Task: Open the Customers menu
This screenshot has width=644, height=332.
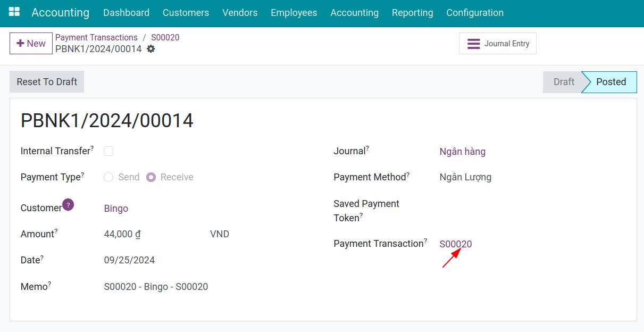Action: coord(186,13)
